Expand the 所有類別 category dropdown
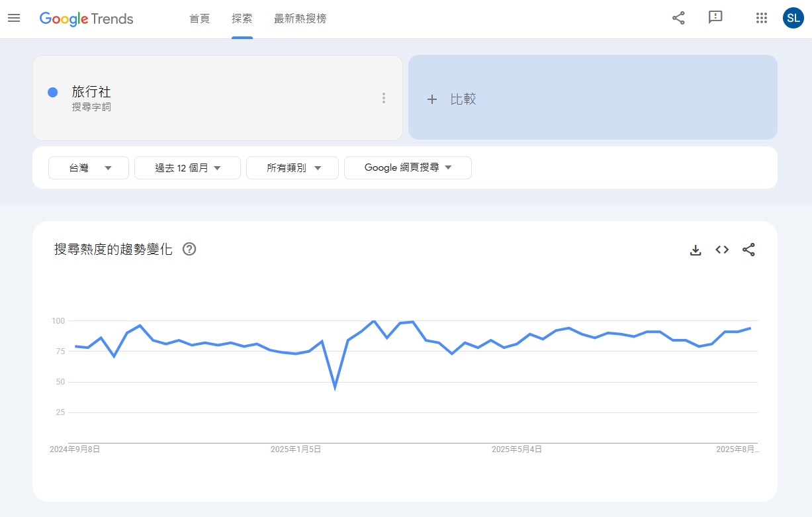This screenshot has height=517, width=812. tap(293, 168)
